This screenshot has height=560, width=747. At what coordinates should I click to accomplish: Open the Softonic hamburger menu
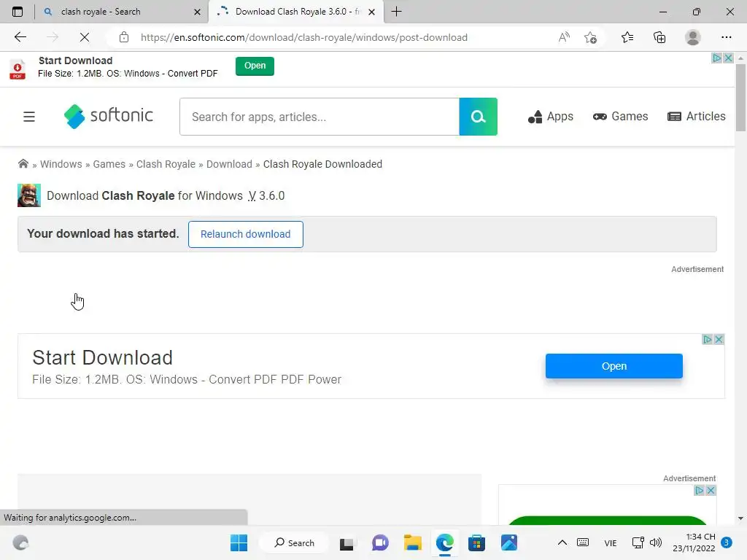(x=29, y=117)
